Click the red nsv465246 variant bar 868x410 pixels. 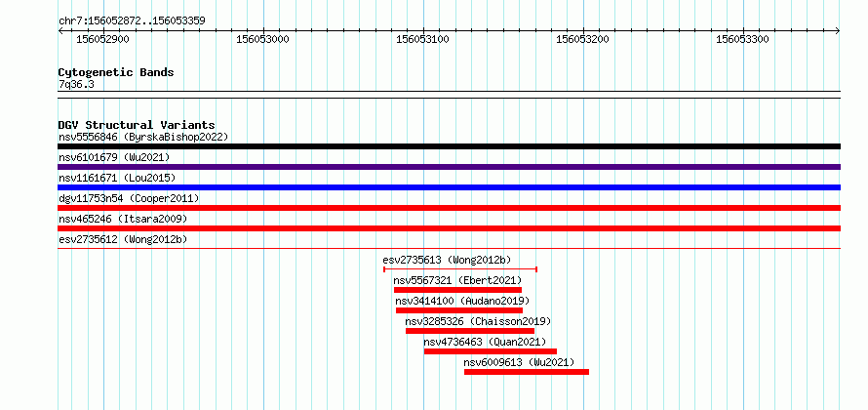pos(449,228)
